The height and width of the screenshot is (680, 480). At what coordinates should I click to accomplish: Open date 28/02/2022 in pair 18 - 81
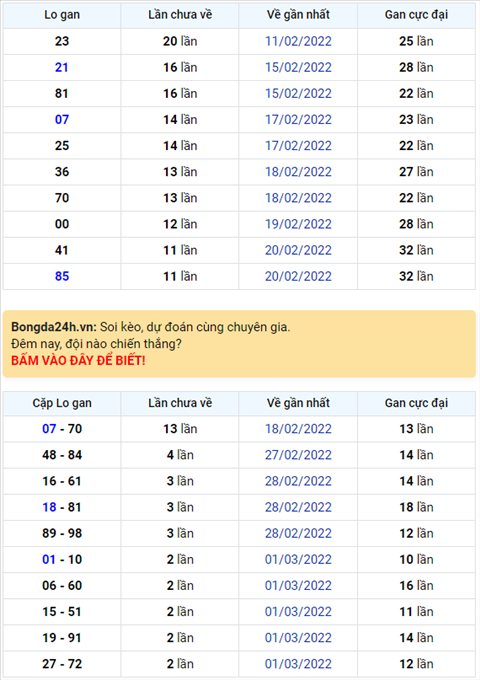point(298,507)
